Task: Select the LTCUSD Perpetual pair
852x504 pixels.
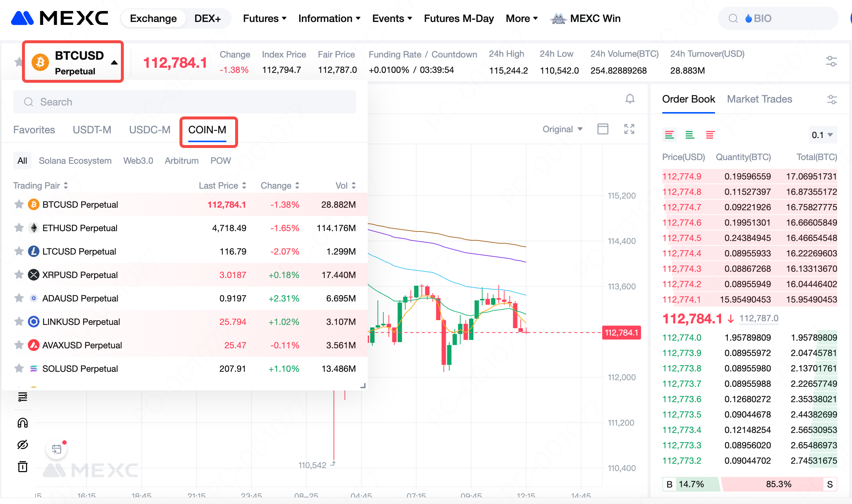Action: pyautogui.click(x=79, y=251)
